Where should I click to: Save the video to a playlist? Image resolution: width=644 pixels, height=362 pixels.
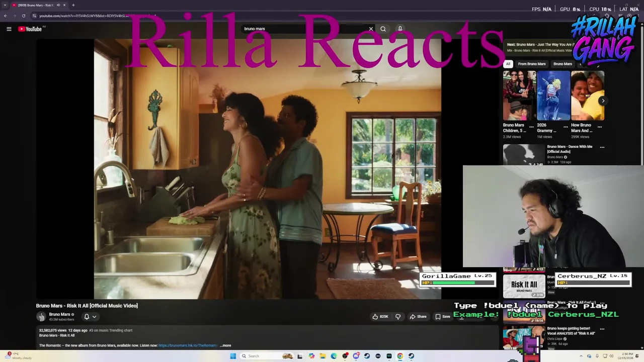click(x=443, y=316)
